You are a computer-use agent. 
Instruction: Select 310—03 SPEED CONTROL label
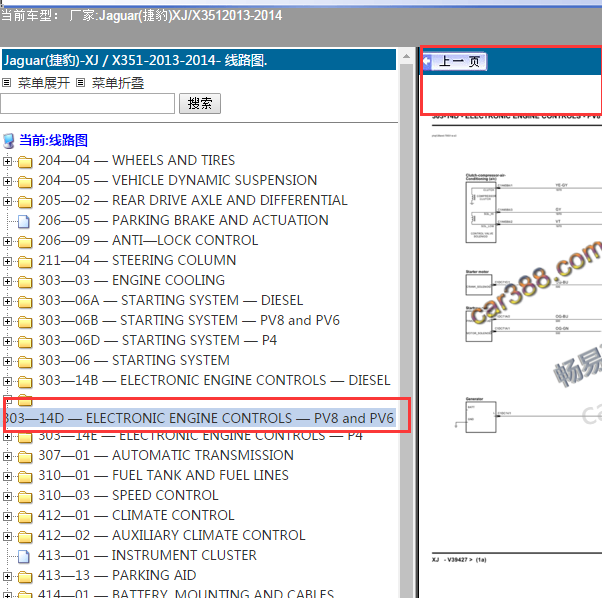coord(128,496)
